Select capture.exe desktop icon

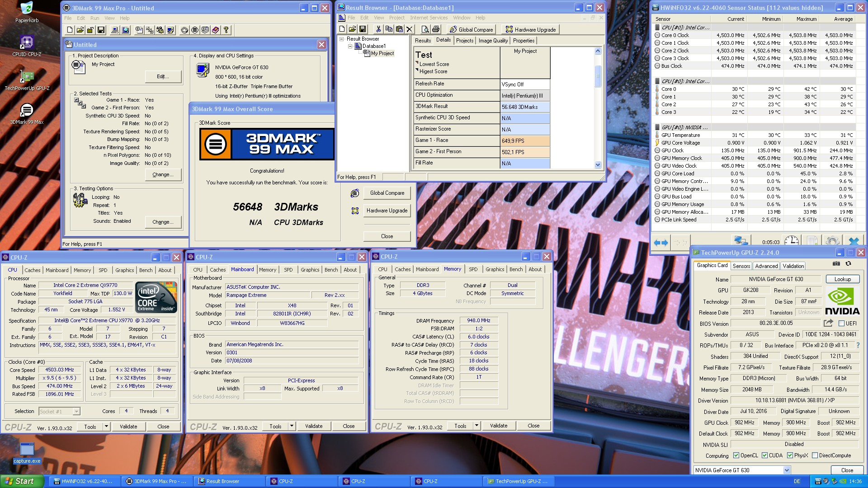(x=27, y=453)
